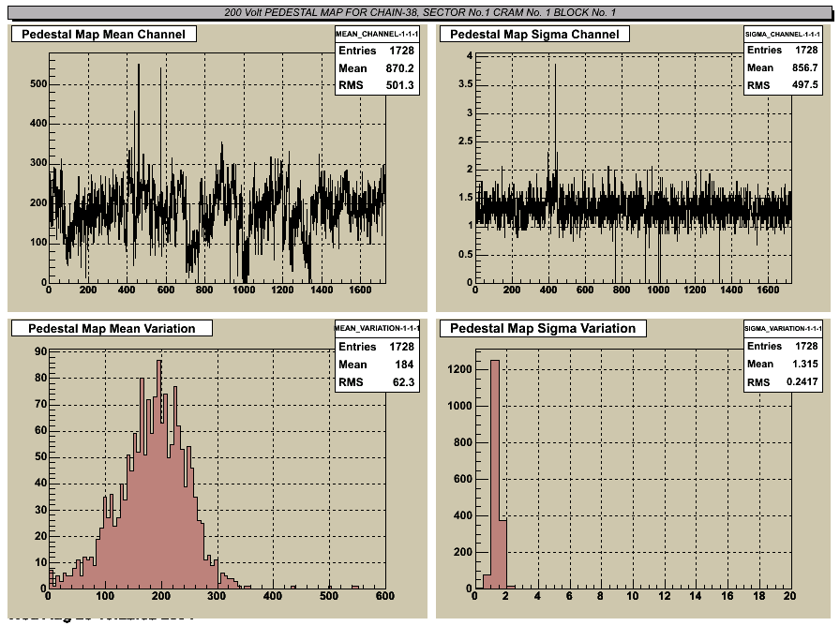Select the 'Mean 856.7' statistics row
Viewport: 840px width, 626px height.
(x=783, y=67)
